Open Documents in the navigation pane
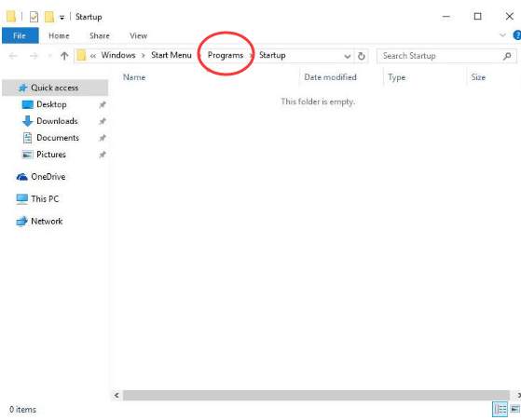The image size is (521, 420). 58,138
